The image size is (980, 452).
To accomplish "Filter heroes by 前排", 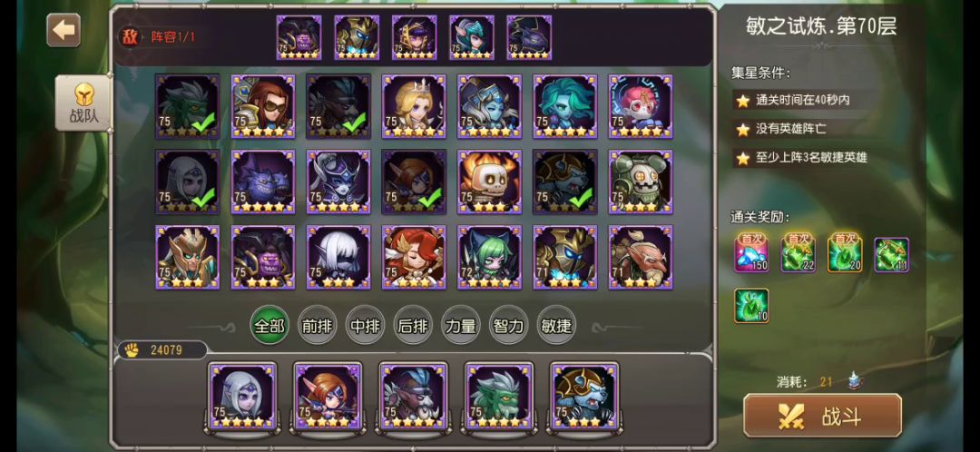I will click(318, 326).
